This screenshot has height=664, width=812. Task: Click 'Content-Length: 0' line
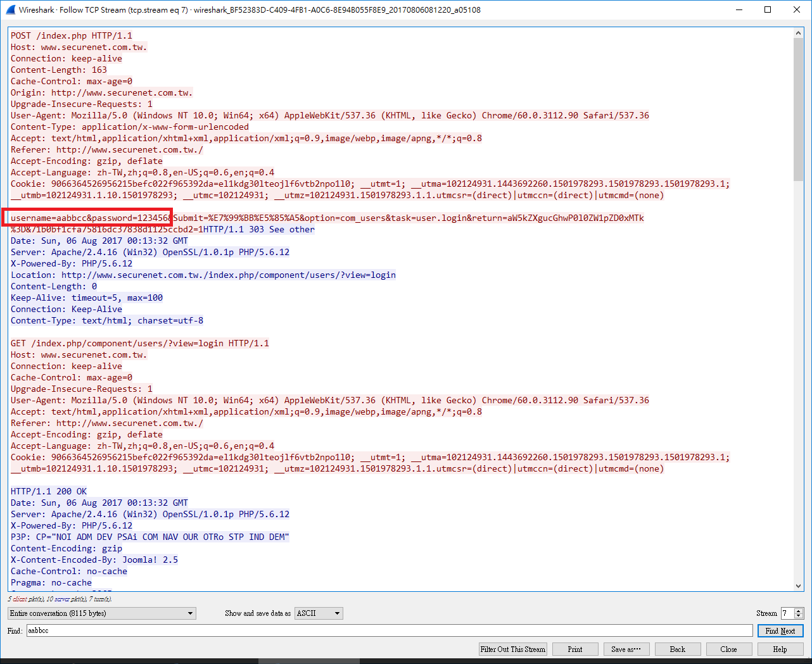54,287
